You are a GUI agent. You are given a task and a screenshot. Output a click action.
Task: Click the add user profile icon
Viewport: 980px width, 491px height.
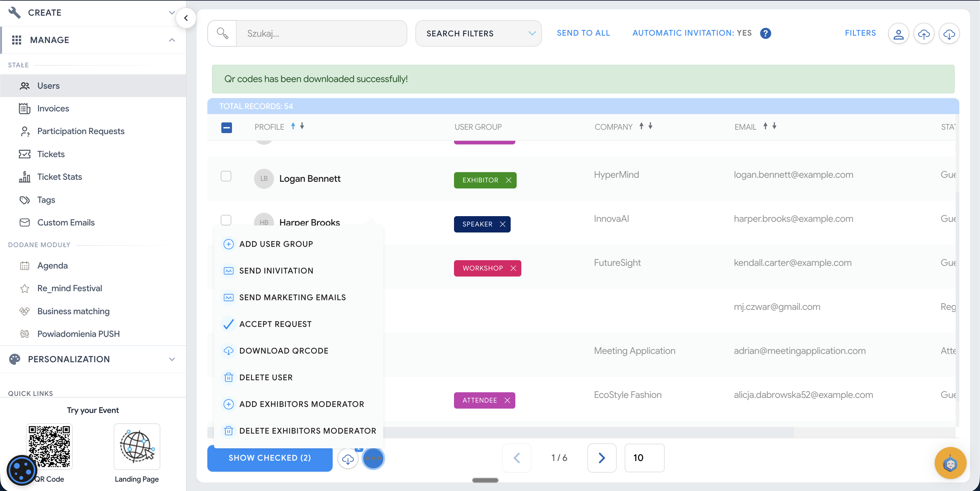click(x=898, y=34)
